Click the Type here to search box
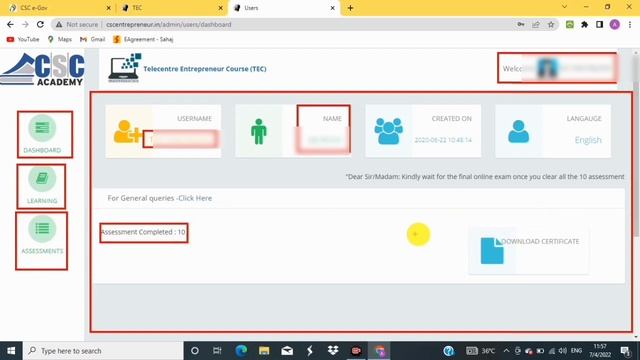640x360 pixels. 103,351
